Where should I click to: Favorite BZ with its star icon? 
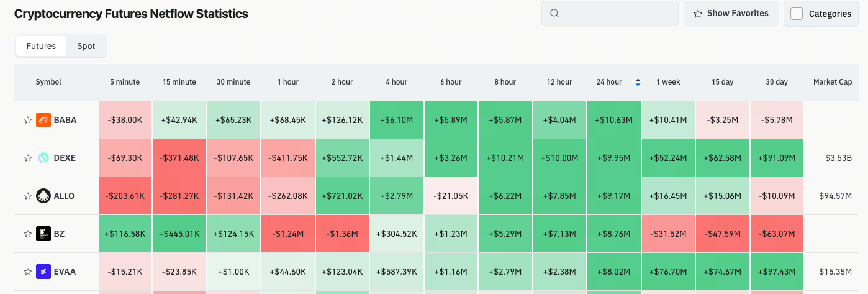coord(27,234)
